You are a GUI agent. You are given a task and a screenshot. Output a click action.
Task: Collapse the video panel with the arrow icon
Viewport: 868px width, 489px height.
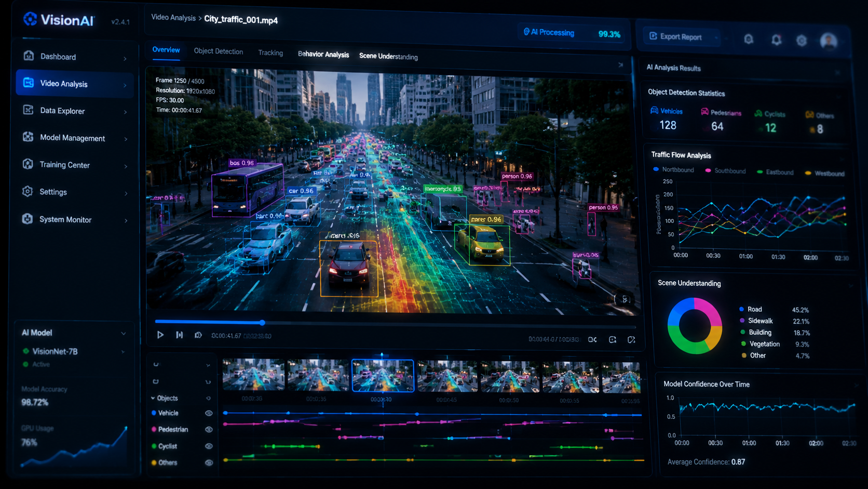click(x=620, y=65)
